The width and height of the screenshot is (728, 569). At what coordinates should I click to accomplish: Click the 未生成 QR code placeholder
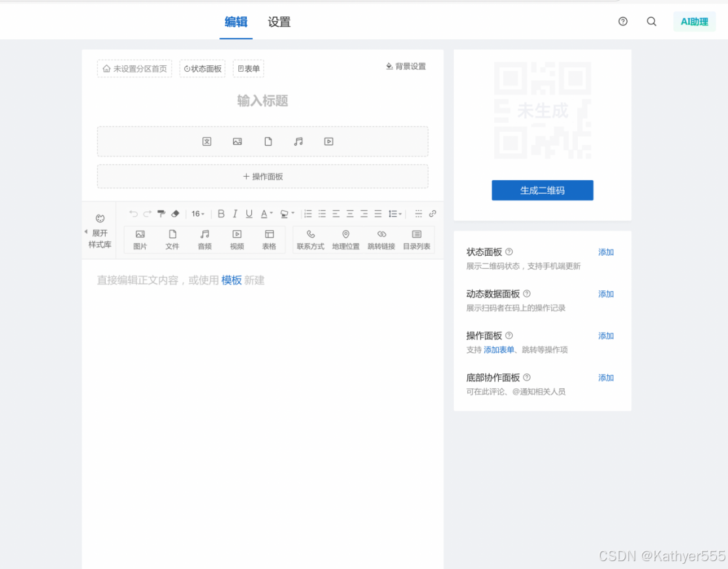[x=543, y=110]
